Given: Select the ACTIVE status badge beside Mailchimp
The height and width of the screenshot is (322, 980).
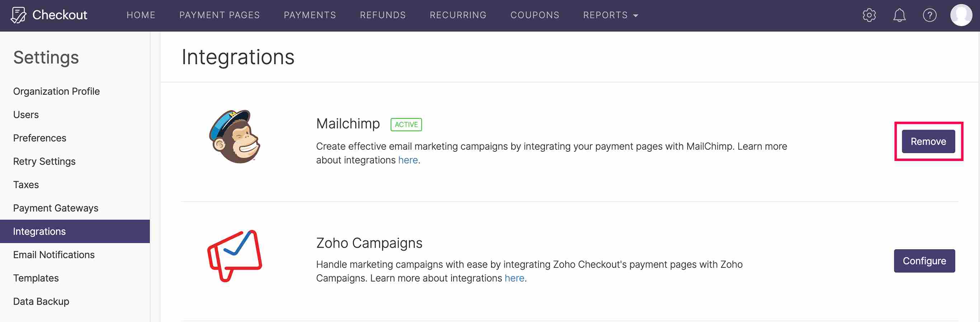Looking at the screenshot, I should tap(406, 124).
